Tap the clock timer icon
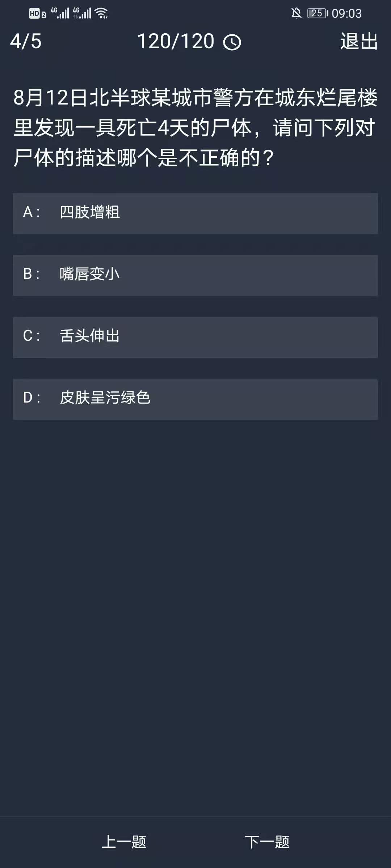Screen dimensions: 391x868 click(x=232, y=42)
